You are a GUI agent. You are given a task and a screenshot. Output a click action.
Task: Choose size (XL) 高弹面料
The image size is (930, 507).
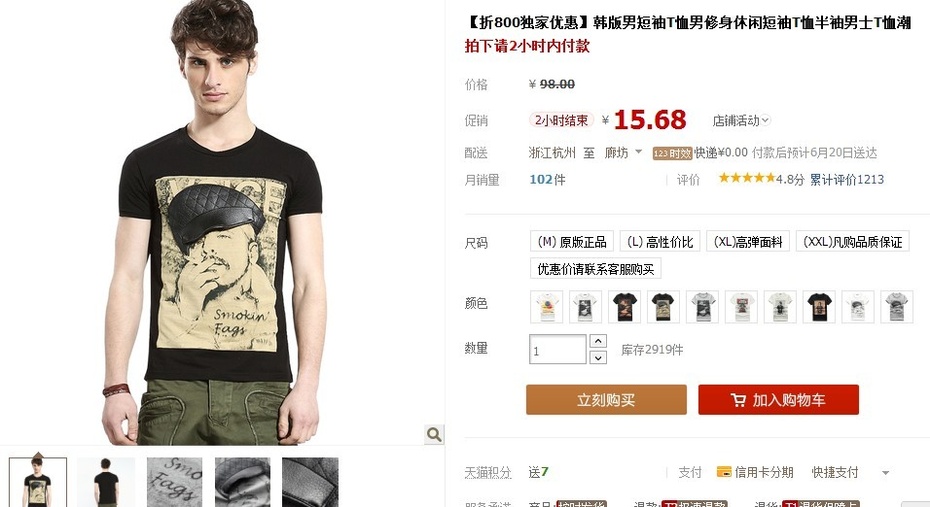(x=748, y=242)
